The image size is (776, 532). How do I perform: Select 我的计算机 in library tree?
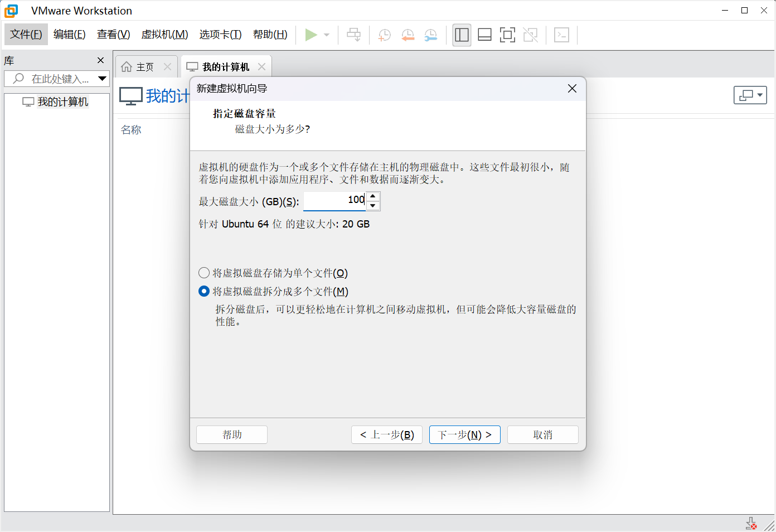(x=56, y=102)
